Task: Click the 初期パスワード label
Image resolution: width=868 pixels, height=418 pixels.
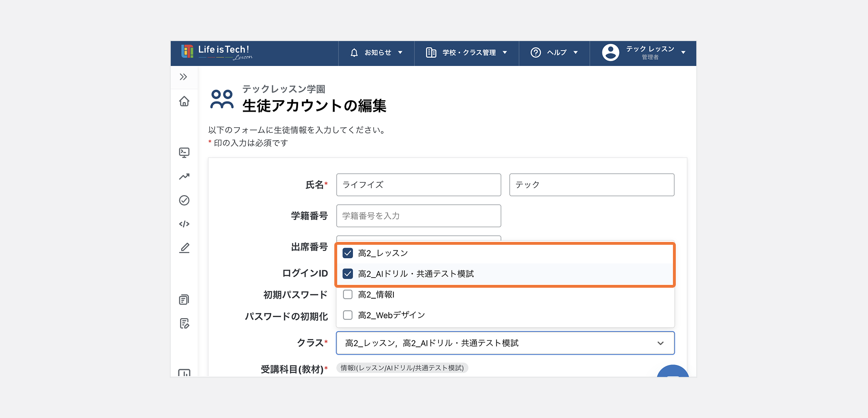Action: tap(295, 295)
